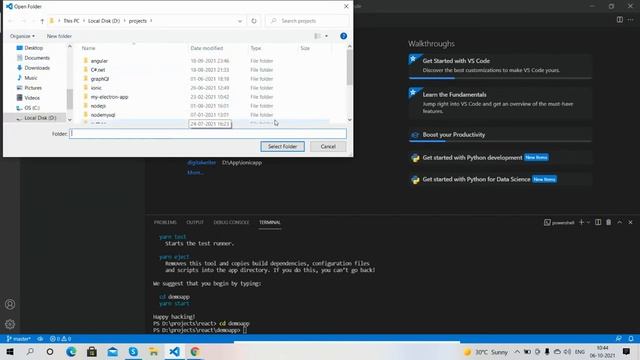This screenshot has height=360, width=640.
Task: Select the nodejs folder
Action: 98,106
